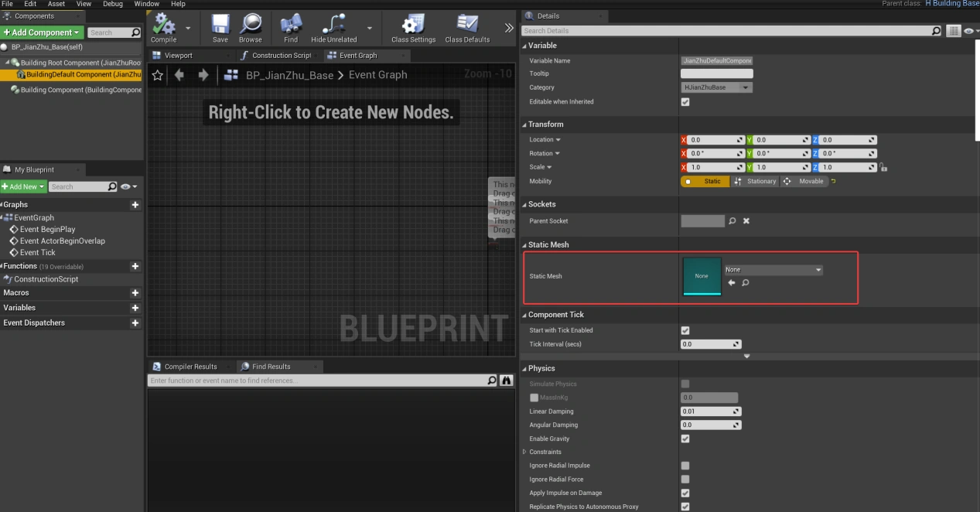Toggle Enable Gravity checkbox

tap(685, 439)
